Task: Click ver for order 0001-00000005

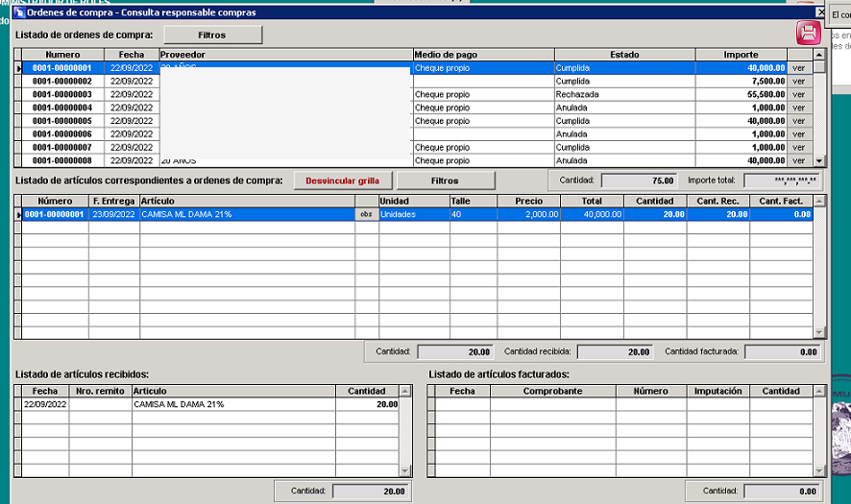Action: [799, 121]
